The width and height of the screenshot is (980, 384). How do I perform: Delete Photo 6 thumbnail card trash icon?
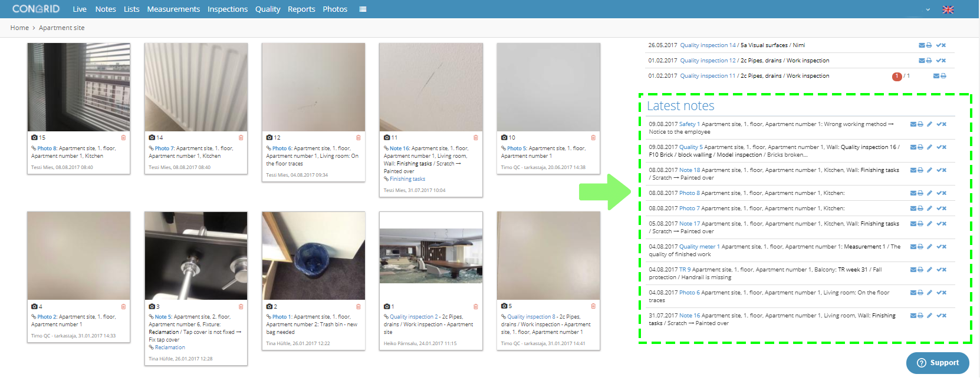[x=358, y=138]
